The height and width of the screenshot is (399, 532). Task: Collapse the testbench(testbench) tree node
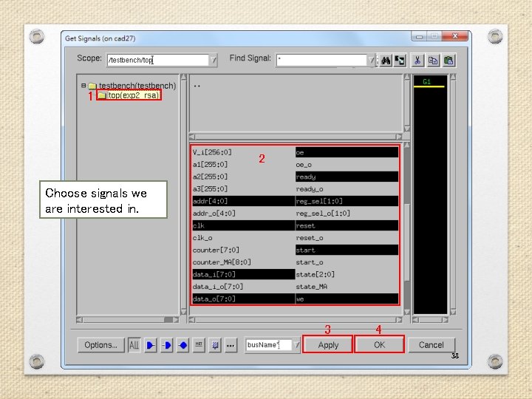(x=83, y=86)
